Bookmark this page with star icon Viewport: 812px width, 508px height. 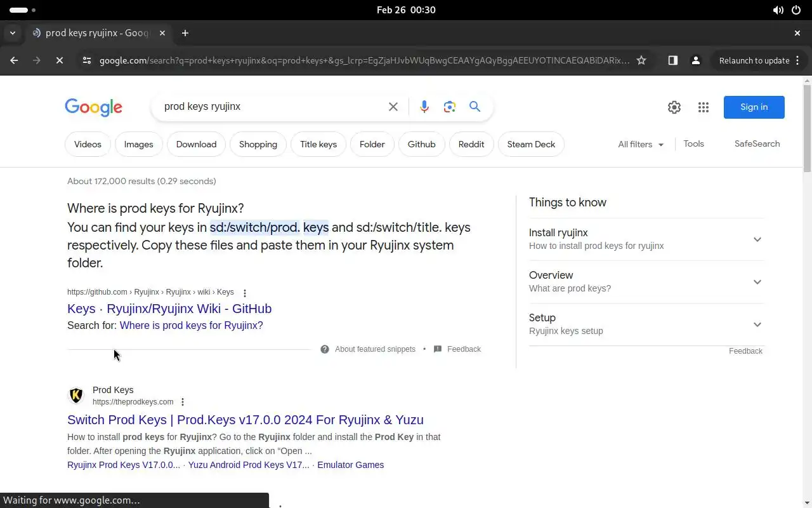[641, 60]
